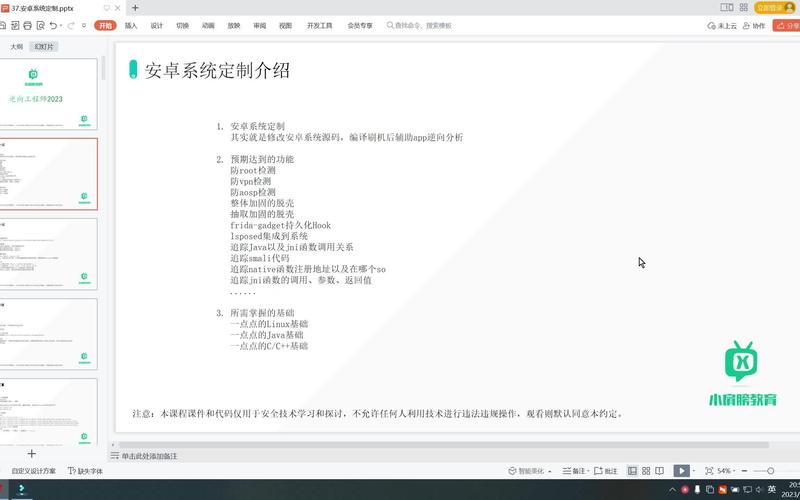Open the 54% zoom level dropdown
The height and width of the screenshot is (500, 800).
click(726, 471)
